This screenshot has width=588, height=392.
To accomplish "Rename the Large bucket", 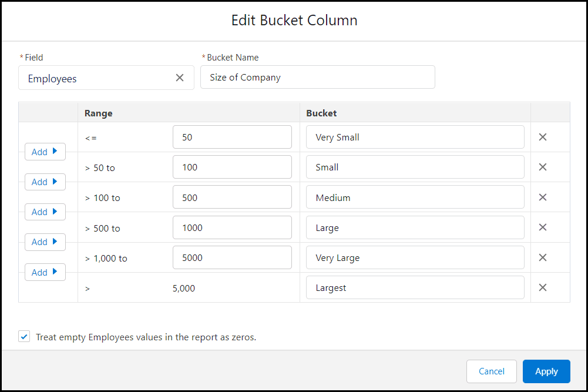I will (x=415, y=227).
